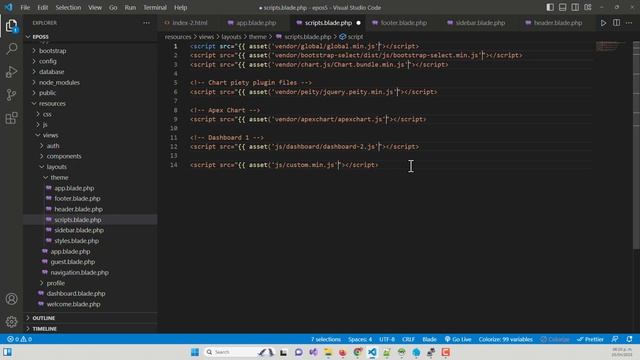Open Customize Layout icon
This screenshot has width=640, height=360.
588,7
